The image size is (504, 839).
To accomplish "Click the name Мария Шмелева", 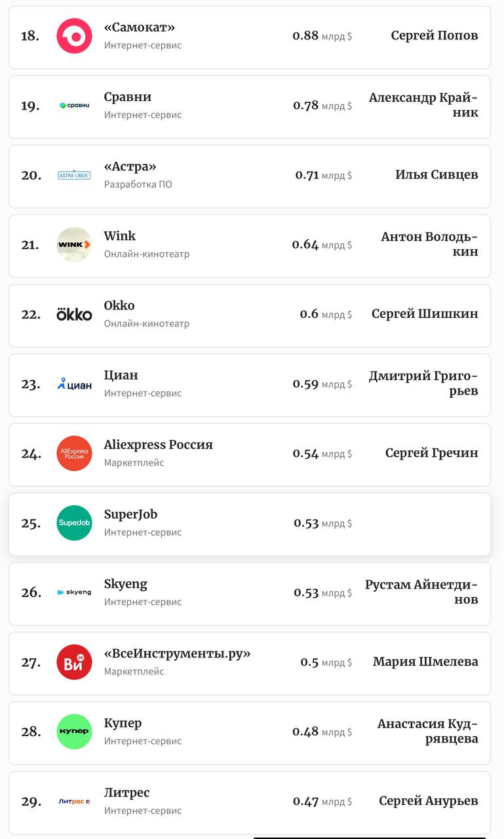I will [425, 662].
